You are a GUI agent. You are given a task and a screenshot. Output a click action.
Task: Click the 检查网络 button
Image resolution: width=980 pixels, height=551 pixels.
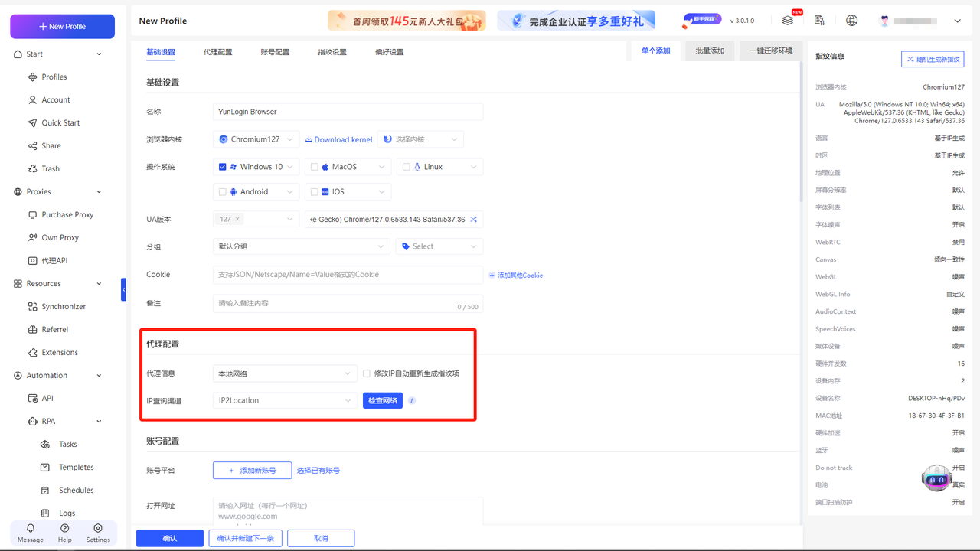tap(382, 399)
